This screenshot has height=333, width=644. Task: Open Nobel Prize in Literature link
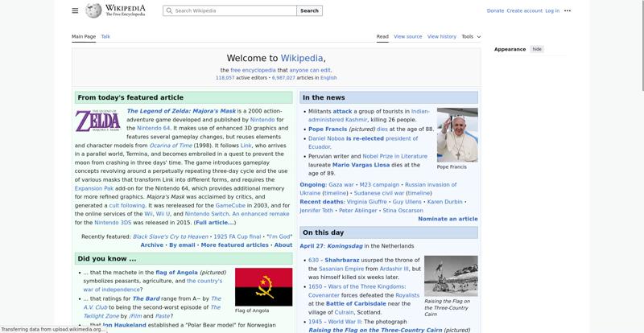[394, 156]
